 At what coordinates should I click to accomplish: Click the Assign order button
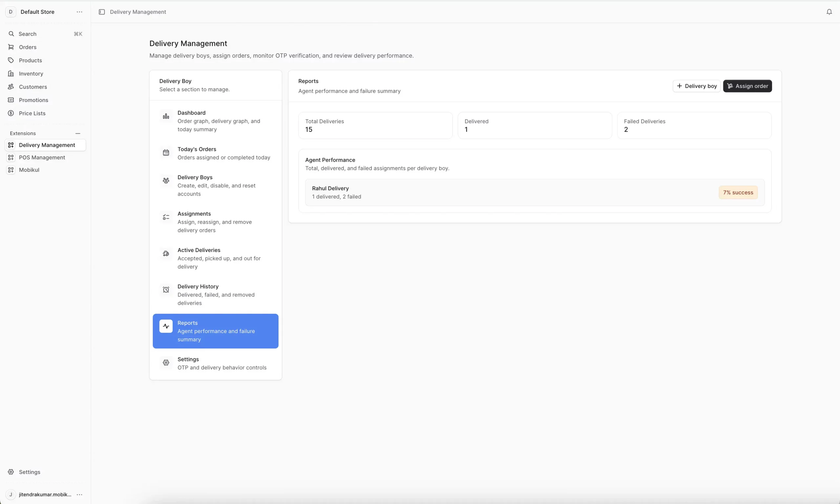[x=747, y=86]
